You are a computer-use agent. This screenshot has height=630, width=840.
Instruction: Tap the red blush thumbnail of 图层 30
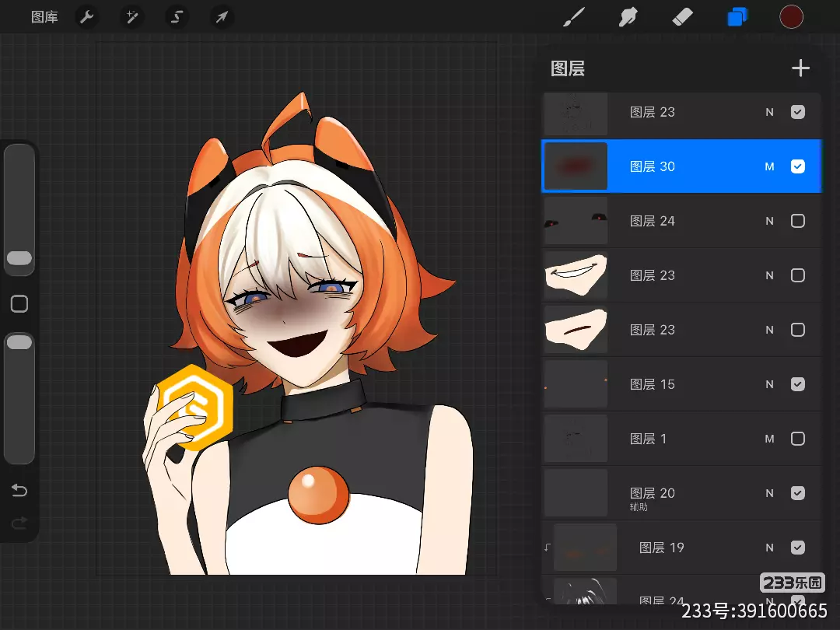point(576,166)
